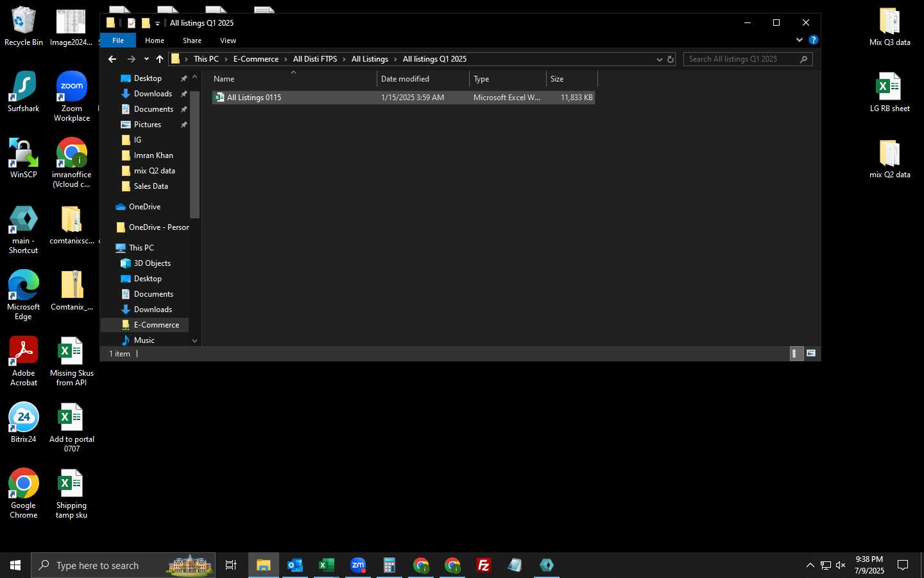Expand the ribbon with the chevron
The image size is (924, 578).
(x=800, y=40)
